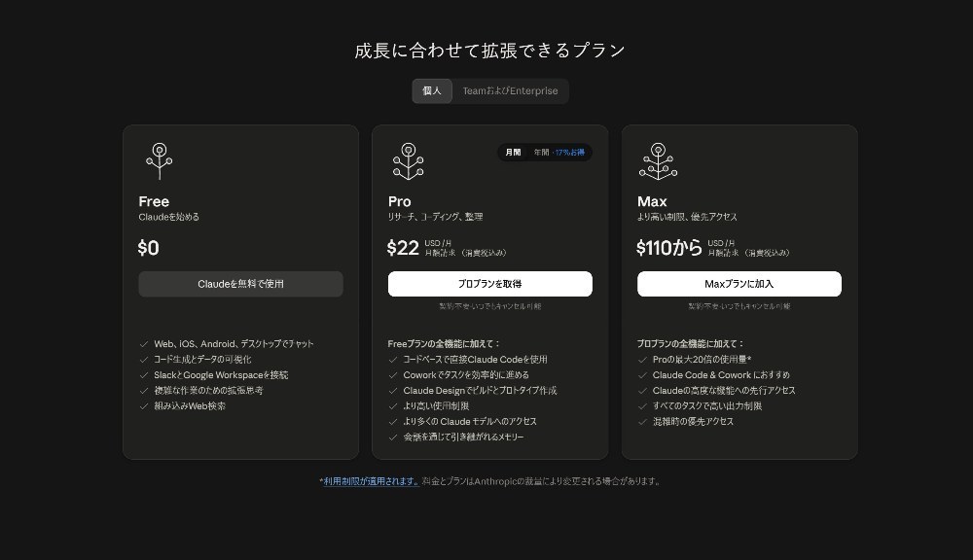Click the Maxプランに加入 button
The height and width of the screenshot is (560, 973).
[739, 284]
